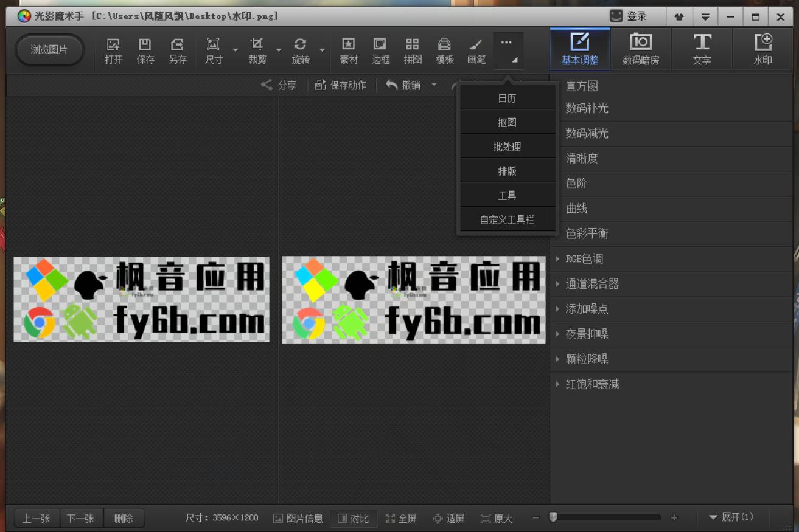Click the 浏览图片 browse button
This screenshot has width=799, height=532.
tap(49, 50)
